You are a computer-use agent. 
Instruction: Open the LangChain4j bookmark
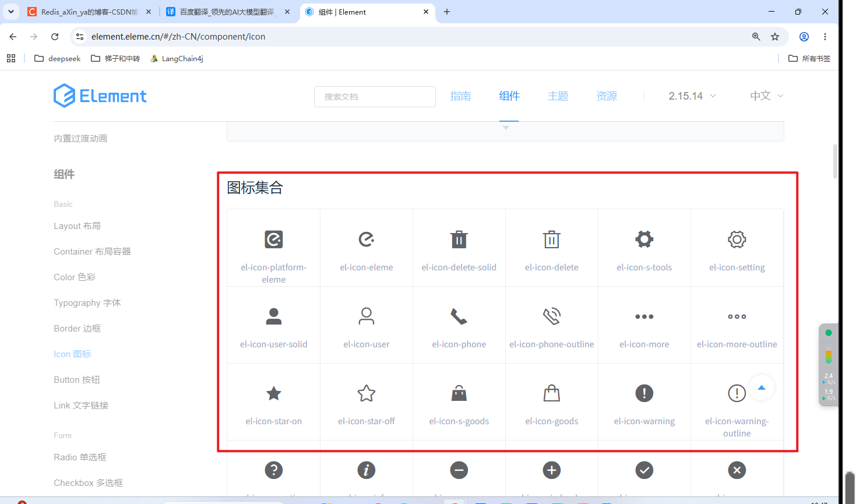[177, 58]
